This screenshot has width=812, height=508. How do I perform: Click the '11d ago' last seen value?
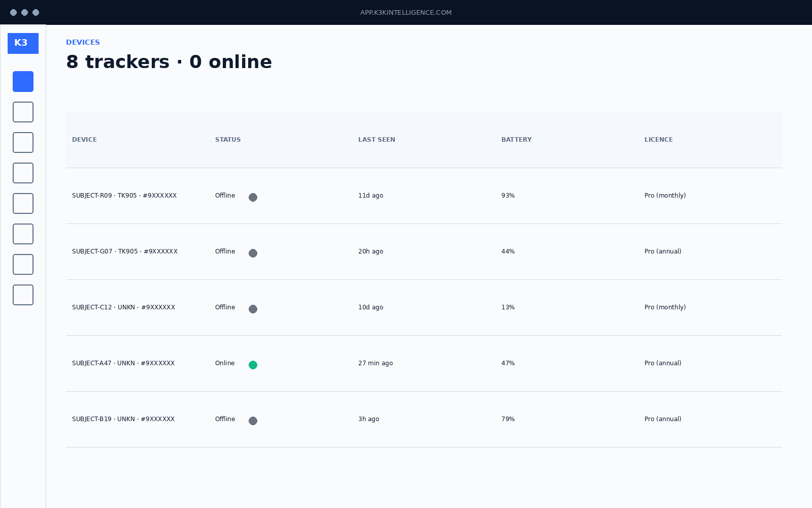point(370,196)
